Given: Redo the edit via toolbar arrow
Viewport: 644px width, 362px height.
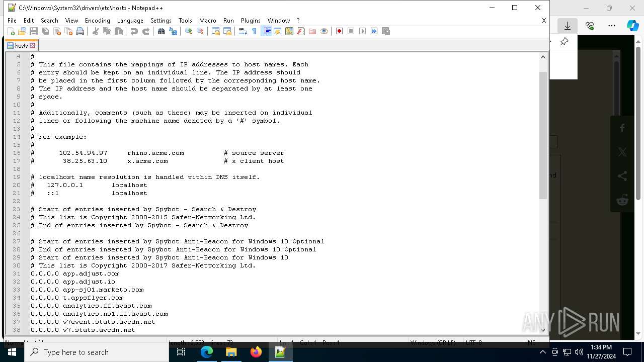Looking at the screenshot, I should coord(146,31).
